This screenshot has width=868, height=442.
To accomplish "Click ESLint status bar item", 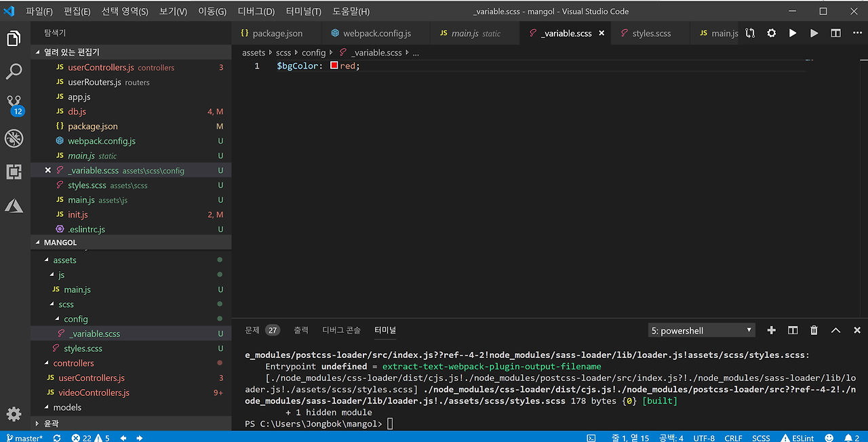I will pyautogui.click(x=797, y=438).
